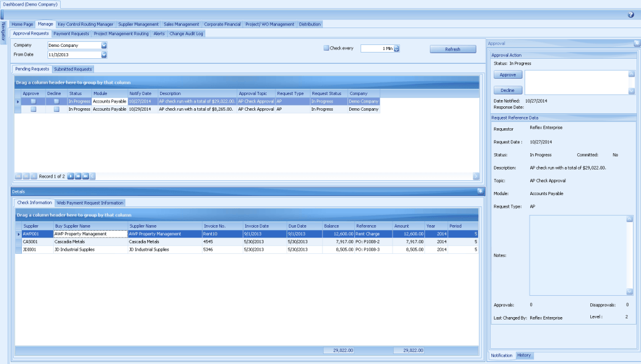Sort by Due Date column header
Screen dimensions: 641x364
[305, 226]
